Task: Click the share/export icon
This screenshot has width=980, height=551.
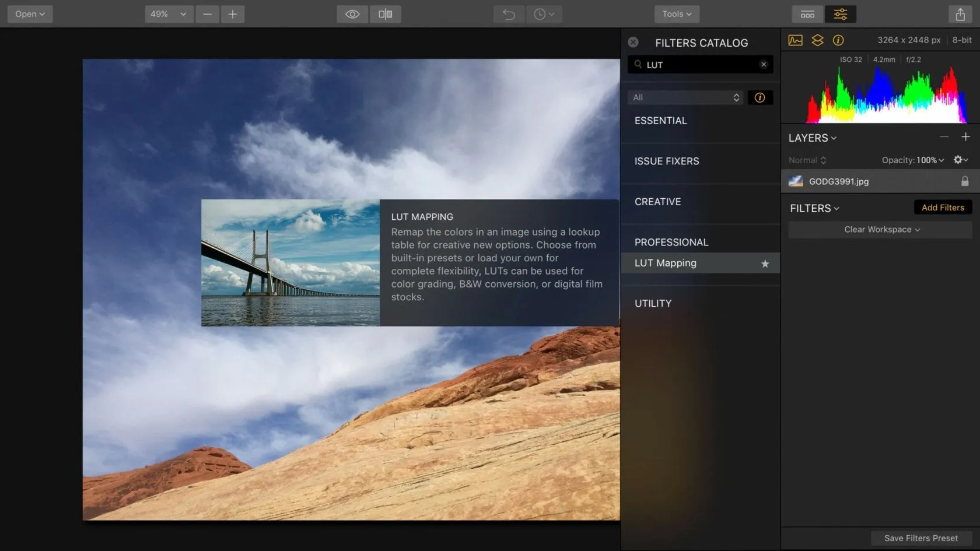Action: click(x=960, y=14)
